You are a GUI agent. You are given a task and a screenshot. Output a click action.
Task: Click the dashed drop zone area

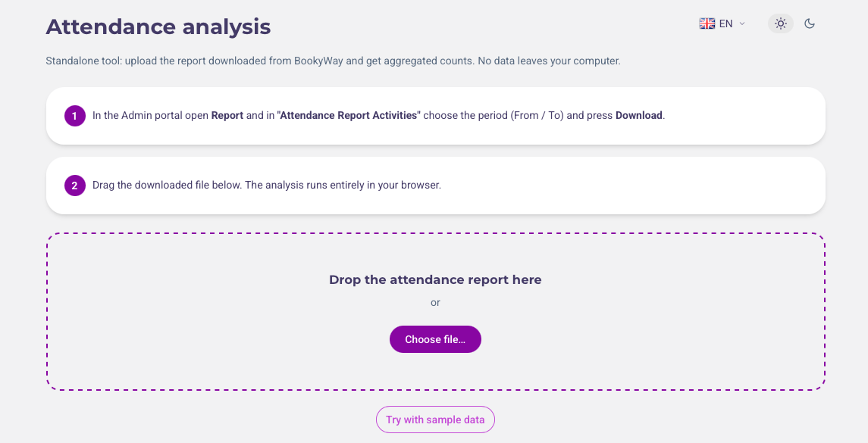[436, 312]
